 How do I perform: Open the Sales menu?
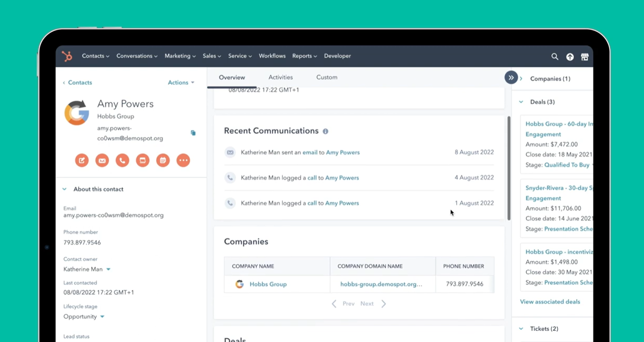(x=212, y=56)
